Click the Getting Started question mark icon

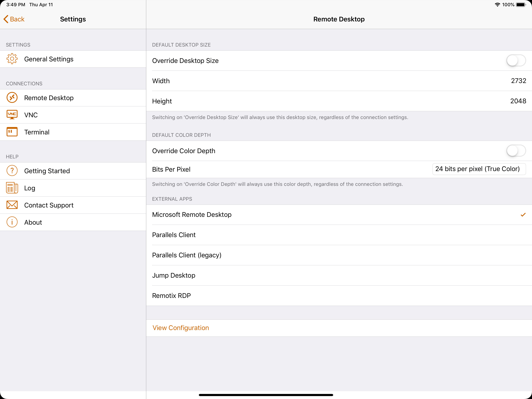tap(12, 171)
